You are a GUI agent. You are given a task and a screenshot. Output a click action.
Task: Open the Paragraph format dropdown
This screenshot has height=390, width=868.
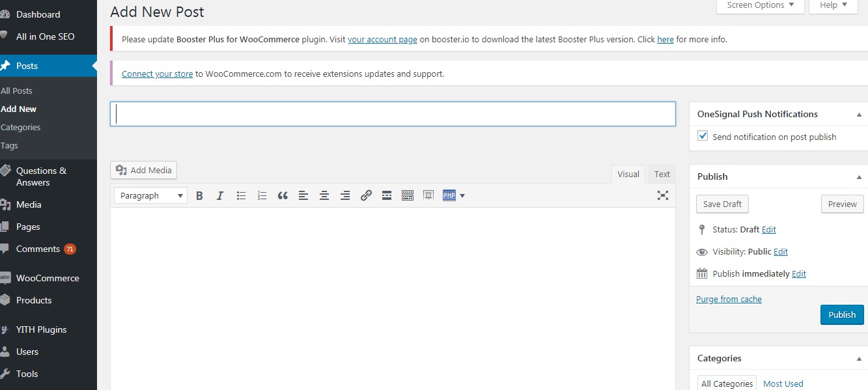[150, 195]
